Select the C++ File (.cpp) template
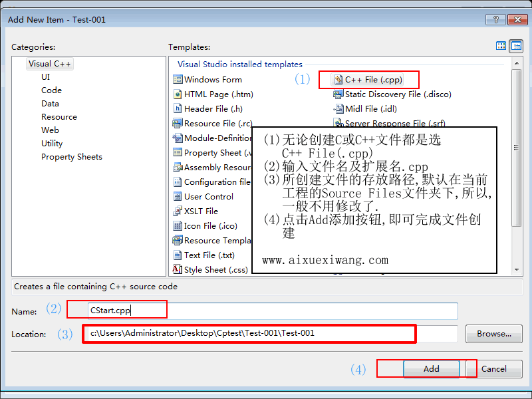Image resolution: width=532 pixels, height=399 pixels. pos(372,80)
